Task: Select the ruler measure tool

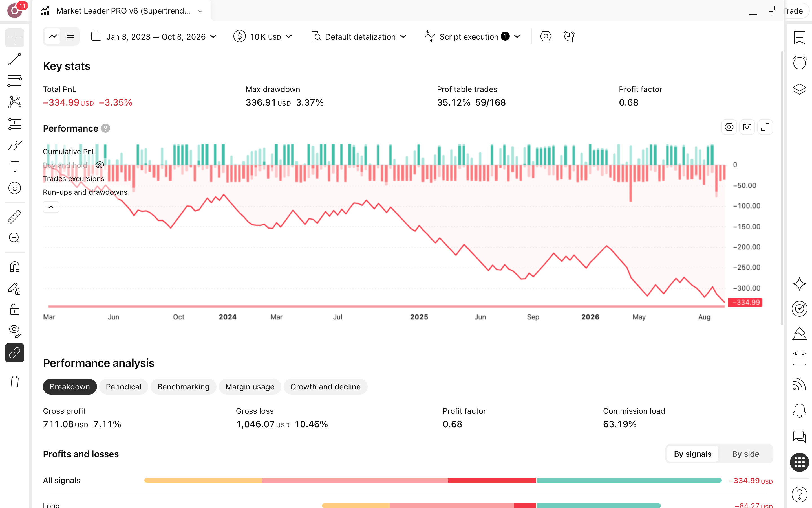Action: point(14,217)
